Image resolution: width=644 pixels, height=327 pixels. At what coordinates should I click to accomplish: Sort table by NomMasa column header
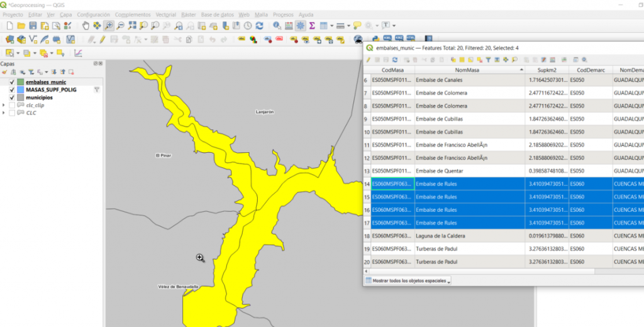[x=468, y=70]
